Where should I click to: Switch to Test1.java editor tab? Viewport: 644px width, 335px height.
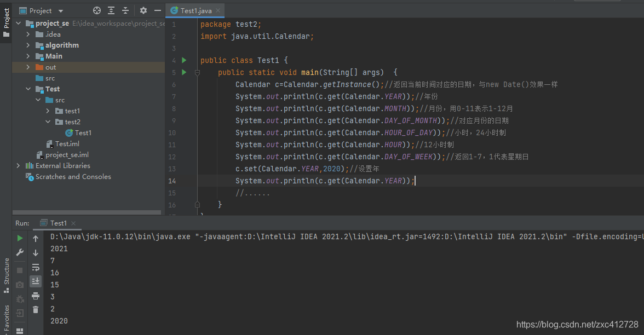point(196,11)
